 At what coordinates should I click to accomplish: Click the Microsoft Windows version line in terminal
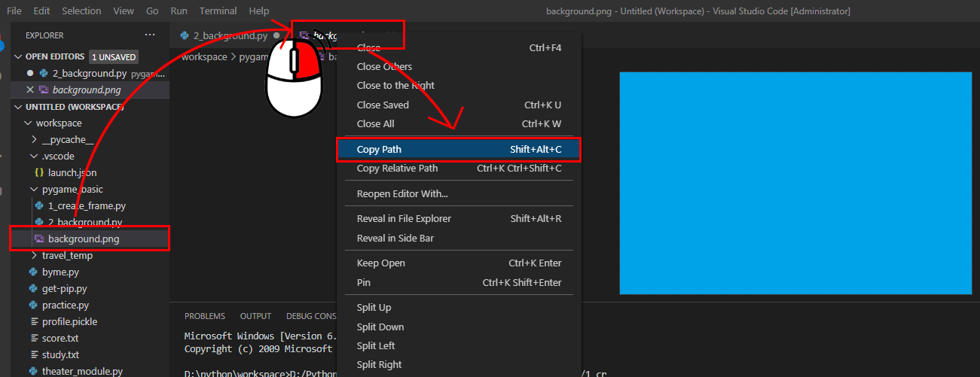point(259,335)
